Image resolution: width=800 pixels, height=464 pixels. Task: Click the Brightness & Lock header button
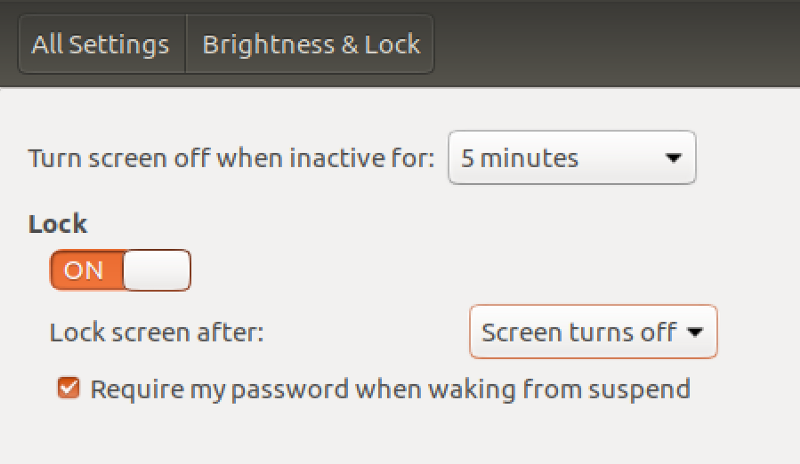(310, 44)
